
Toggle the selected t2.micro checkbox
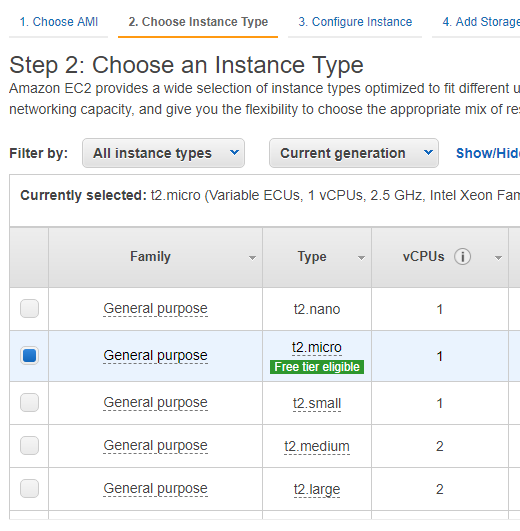tap(29, 356)
